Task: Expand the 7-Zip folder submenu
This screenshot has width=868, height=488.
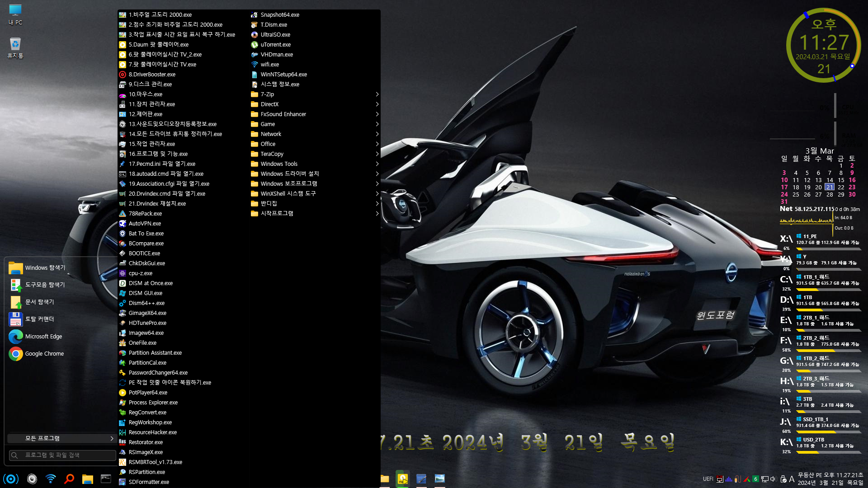Action: click(315, 94)
